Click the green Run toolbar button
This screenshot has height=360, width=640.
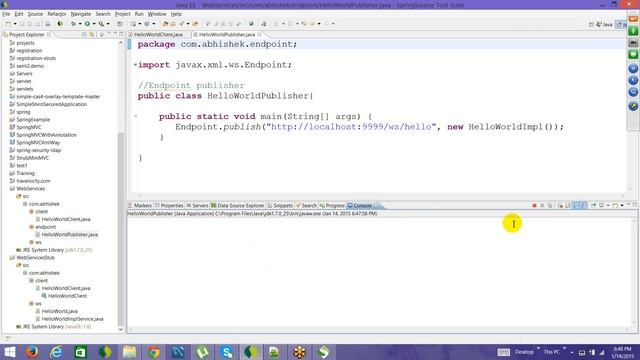pyautogui.click(x=87, y=24)
